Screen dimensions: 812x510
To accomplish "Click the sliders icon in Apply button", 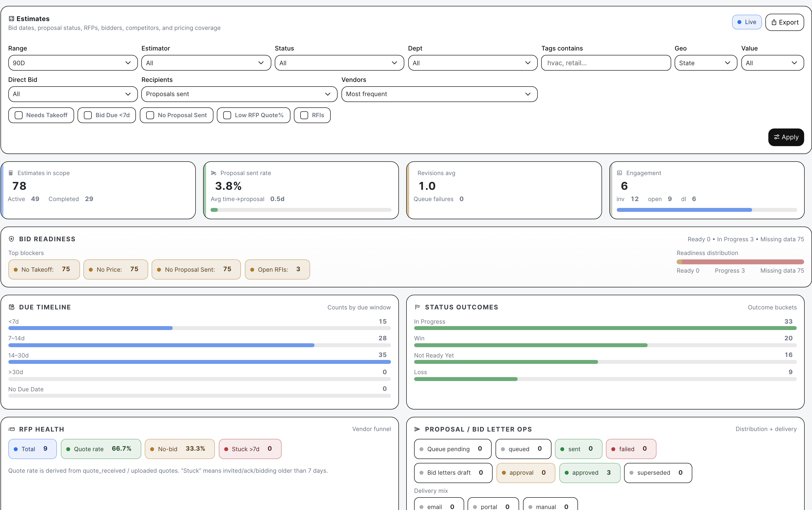I will 777,137.
